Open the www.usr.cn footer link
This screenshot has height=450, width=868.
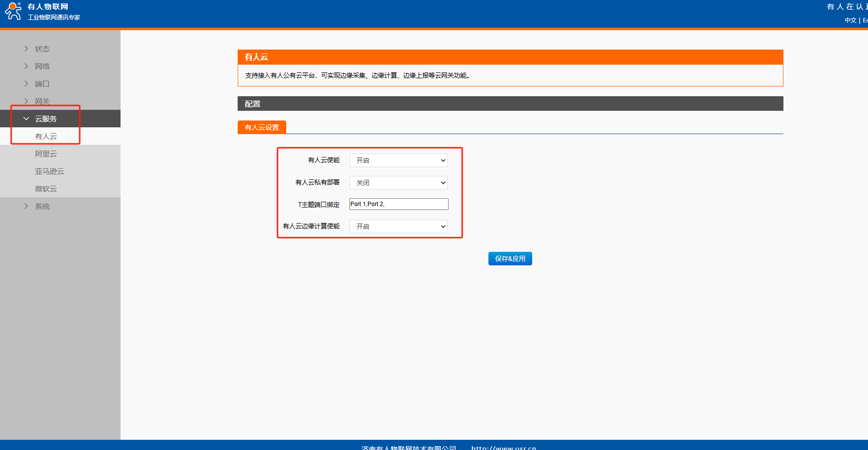pyautogui.click(x=503, y=447)
